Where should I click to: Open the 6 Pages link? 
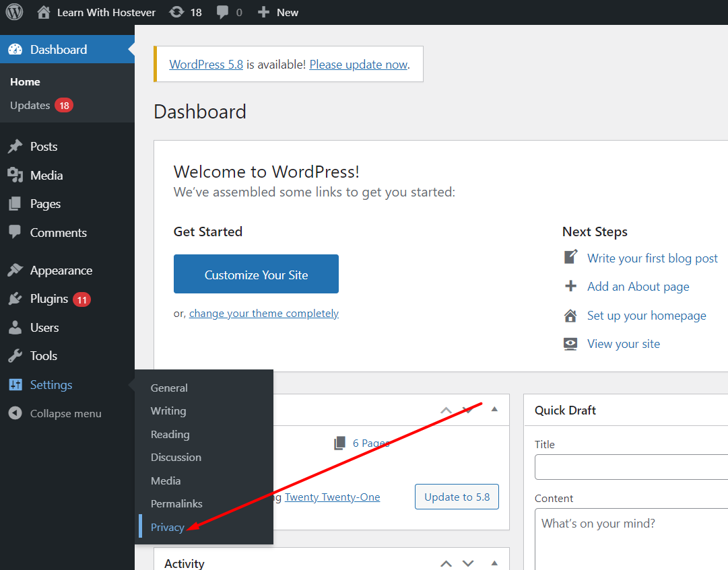point(370,443)
